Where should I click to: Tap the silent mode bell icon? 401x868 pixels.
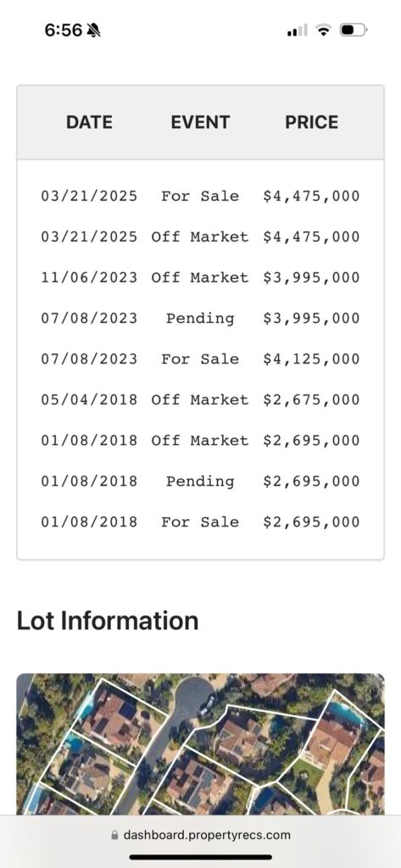tap(93, 30)
